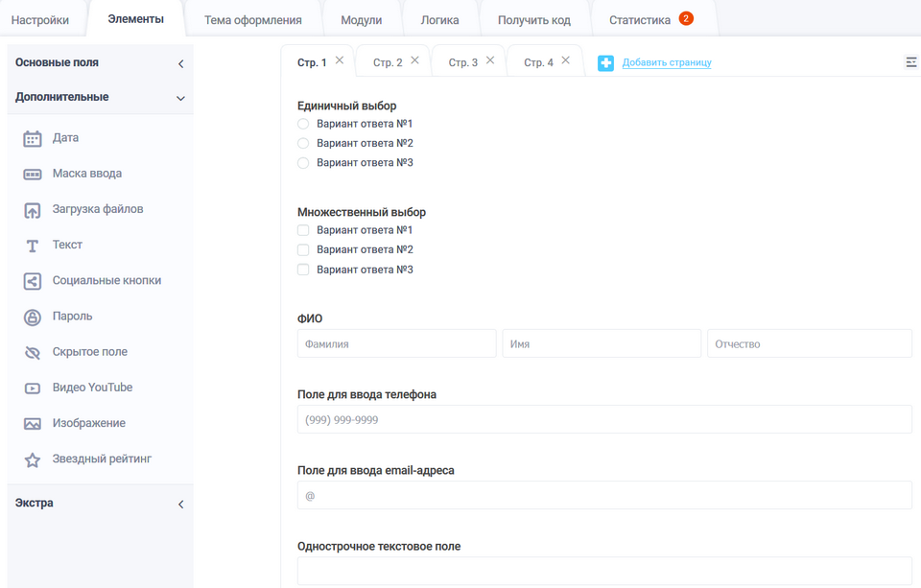
Task: Click the Добавить страницу link
Action: click(x=667, y=63)
